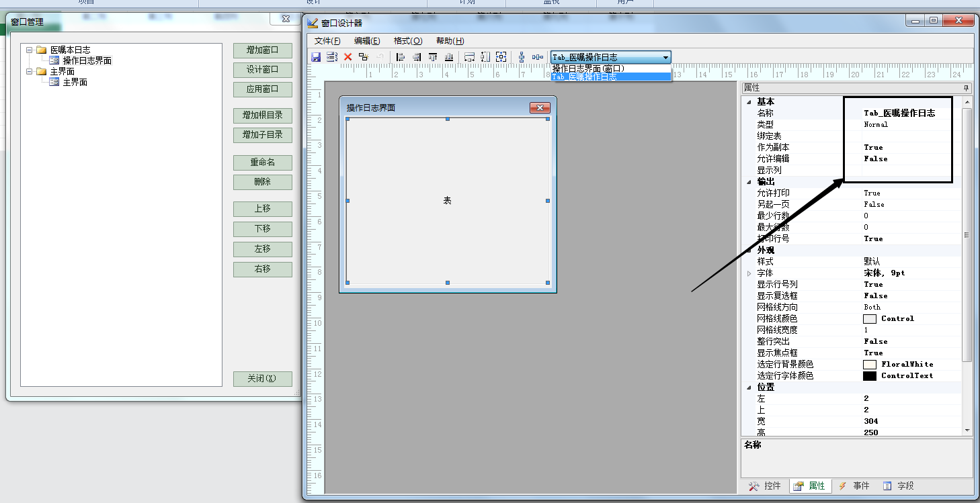This screenshot has height=503, width=980.
Task: Click the align bottom edges icon
Action: coord(448,57)
